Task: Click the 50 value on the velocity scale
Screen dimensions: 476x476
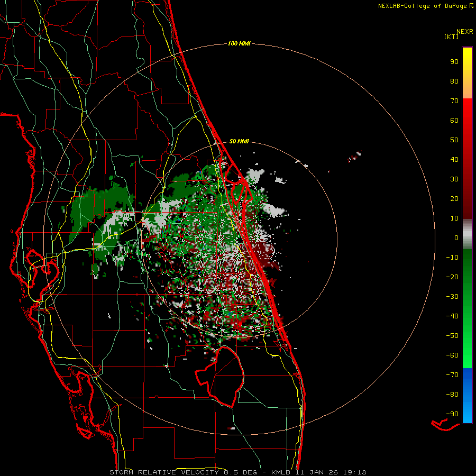Action: click(454, 140)
